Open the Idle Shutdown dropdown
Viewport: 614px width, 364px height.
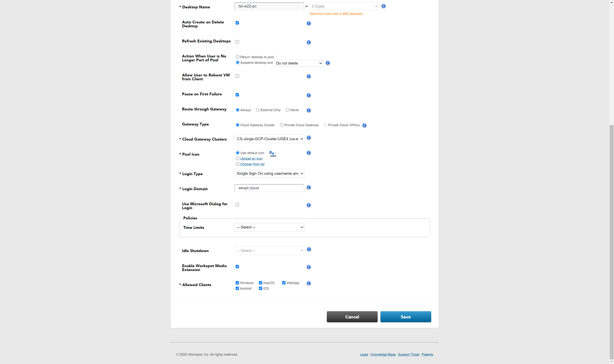pos(269,250)
